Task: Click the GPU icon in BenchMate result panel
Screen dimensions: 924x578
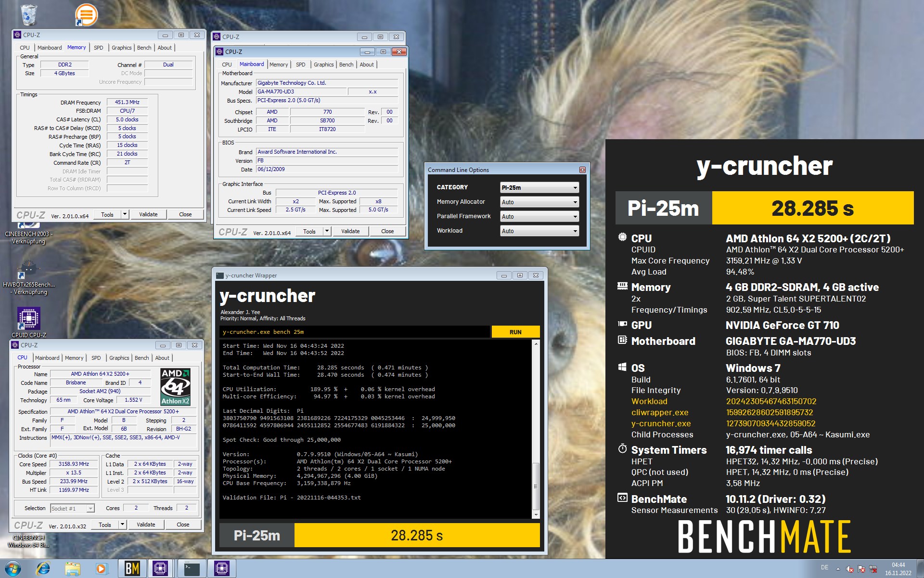Action: (622, 324)
